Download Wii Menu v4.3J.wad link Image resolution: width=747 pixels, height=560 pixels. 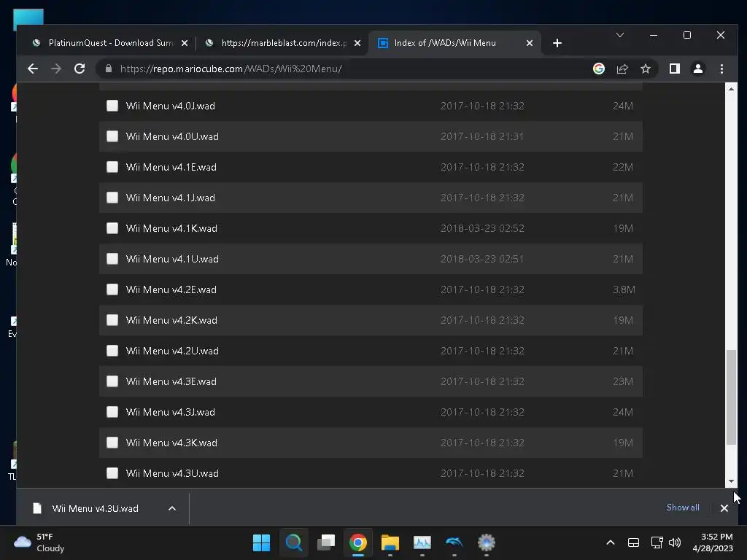pos(170,412)
